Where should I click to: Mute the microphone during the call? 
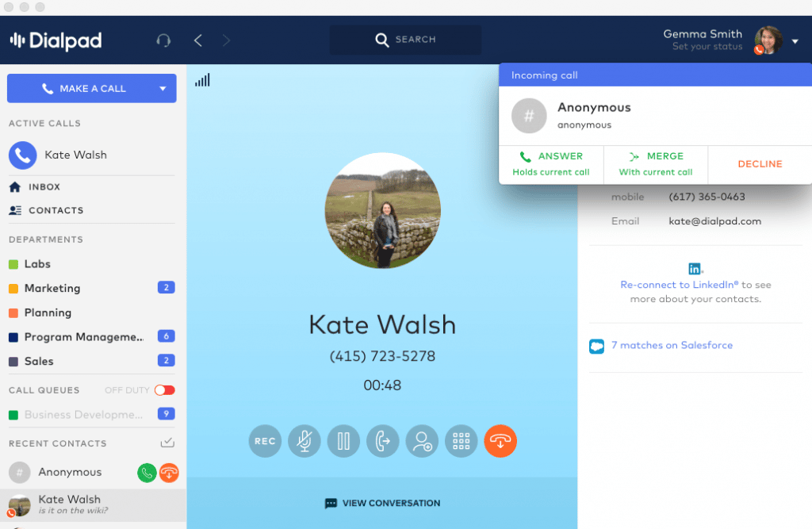point(304,441)
